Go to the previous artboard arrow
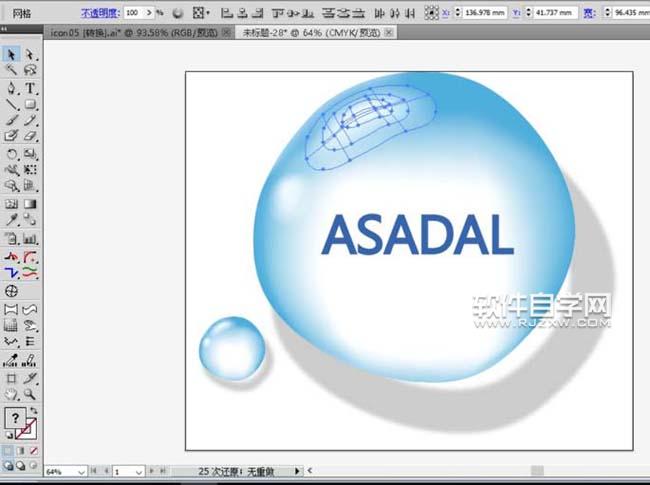 pyautogui.click(x=106, y=471)
